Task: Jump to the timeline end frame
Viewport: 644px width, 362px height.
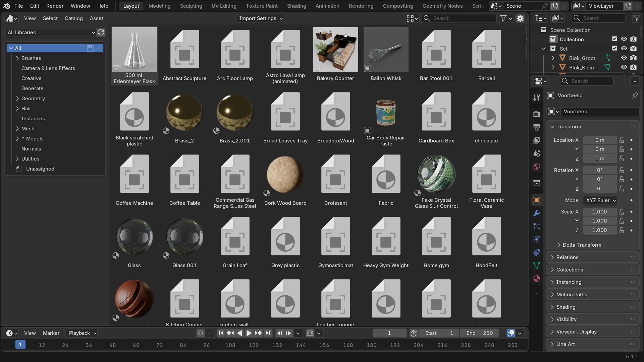Action: (268, 333)
